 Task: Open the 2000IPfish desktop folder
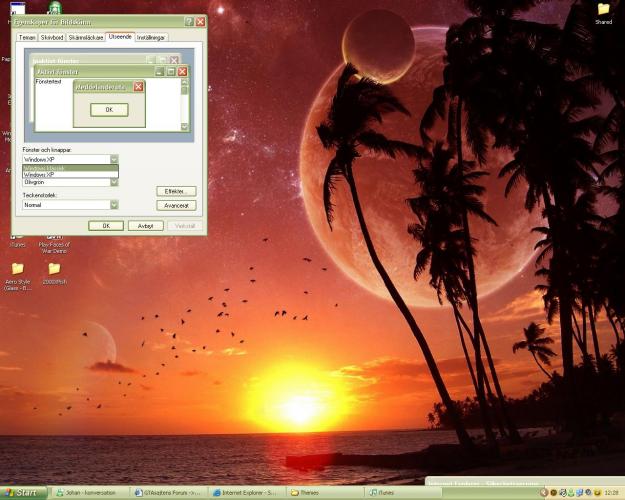[x=54, y=269]
